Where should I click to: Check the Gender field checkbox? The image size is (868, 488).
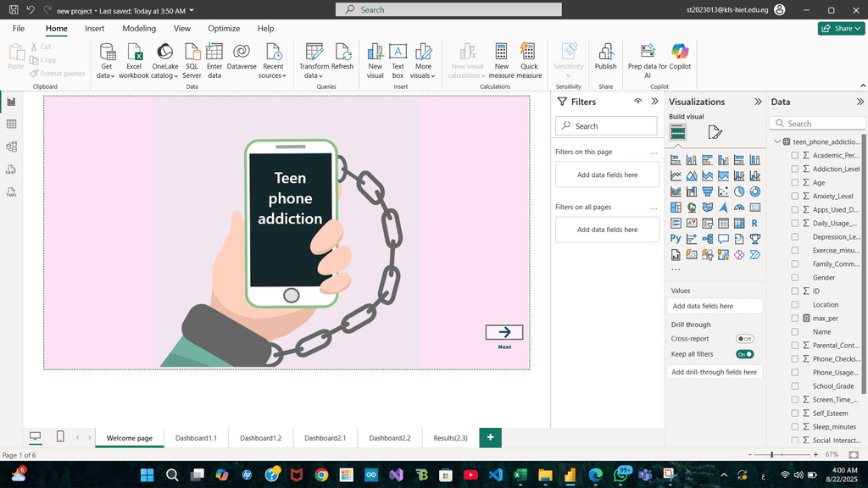coord(795,278)
